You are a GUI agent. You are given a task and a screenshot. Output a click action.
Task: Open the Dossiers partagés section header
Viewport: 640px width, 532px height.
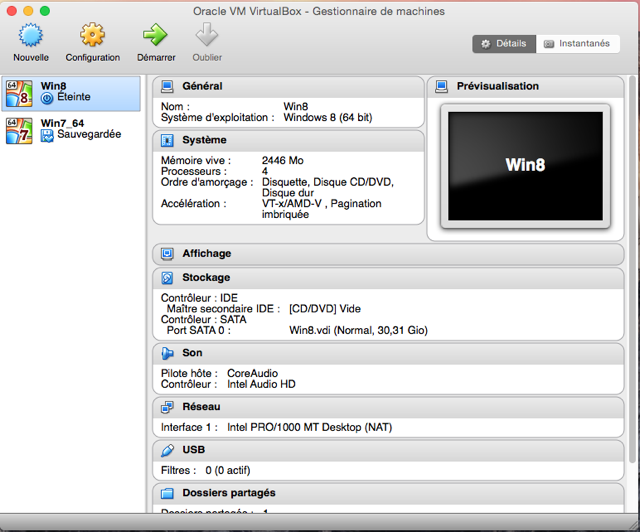click(388, 494)
